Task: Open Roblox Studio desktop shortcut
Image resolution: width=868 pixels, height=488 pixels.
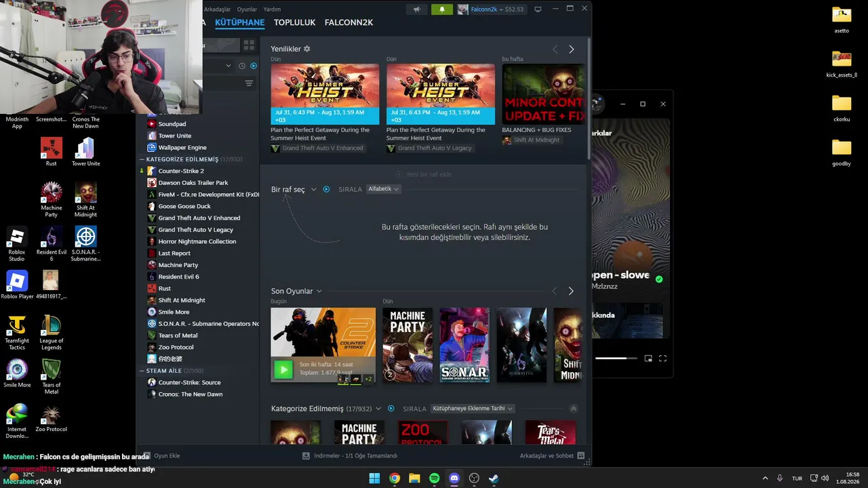Action: click(17, 244)
